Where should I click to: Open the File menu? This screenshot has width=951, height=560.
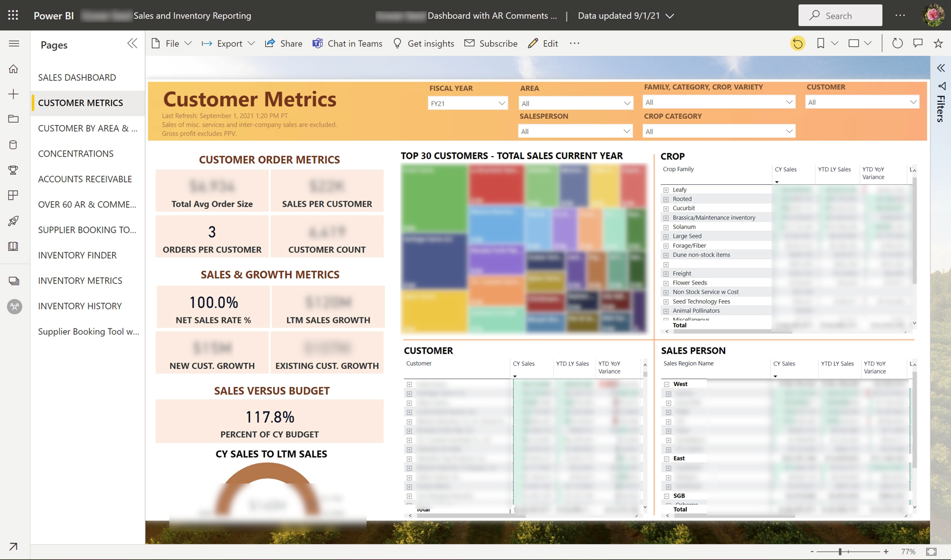coord(172,43)
